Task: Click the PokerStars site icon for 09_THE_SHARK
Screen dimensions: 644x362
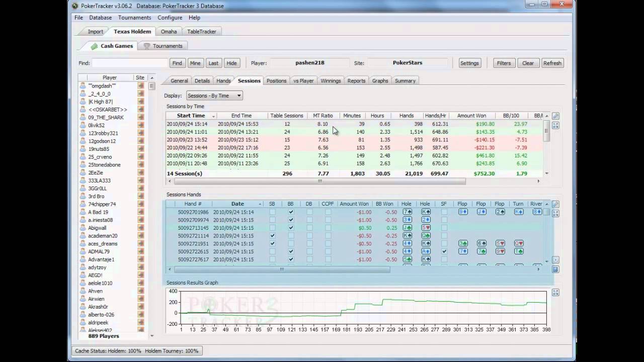Action: [141, 118]
